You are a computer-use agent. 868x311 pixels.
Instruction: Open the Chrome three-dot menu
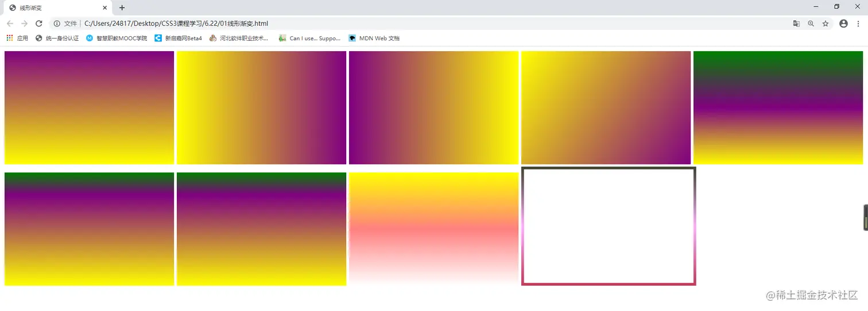pos(858,24)
